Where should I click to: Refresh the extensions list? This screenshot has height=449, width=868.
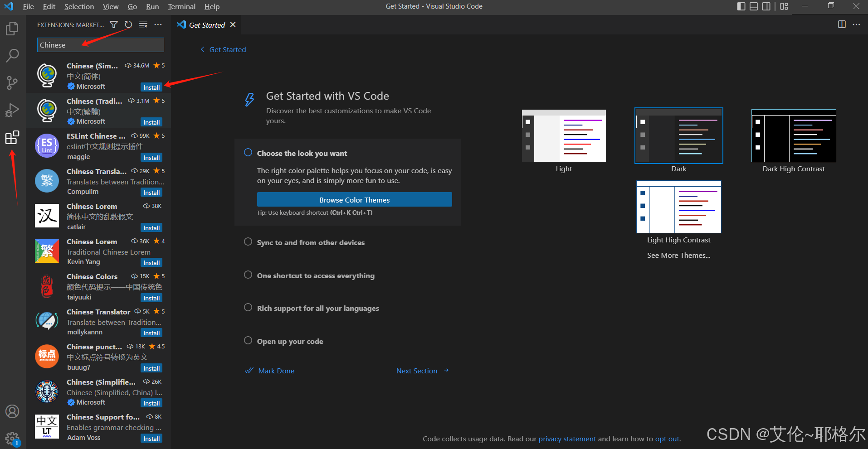click(128, 24)
